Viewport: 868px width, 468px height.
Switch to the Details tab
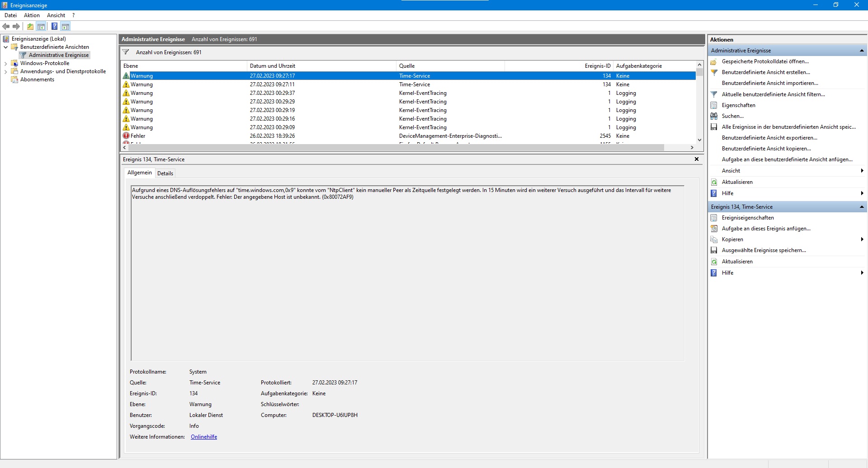point(165,173)
